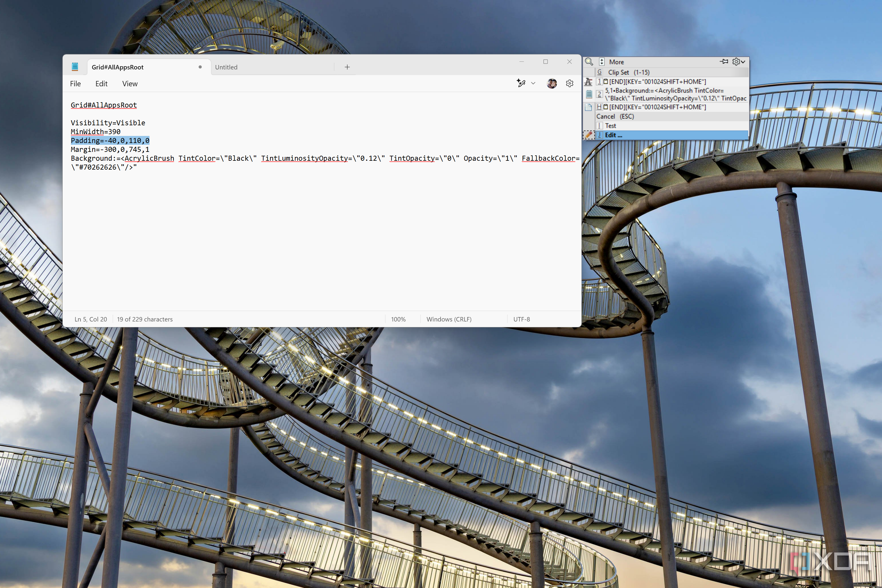The height and width of the screenshot is (588, 882).
Task: Select the Test entry in clipboard popup
Action: point(672,126)
